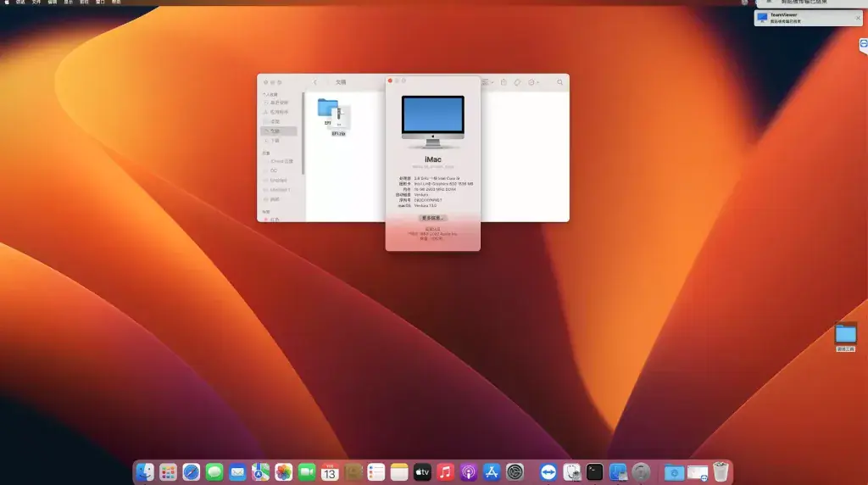
Task: Select the Desktop item in Finder sidebar
Action: (278, 121)
